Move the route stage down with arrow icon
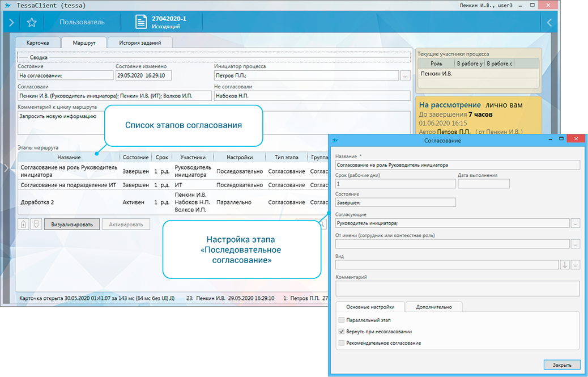Image resolution: width=588 pixels, height=377 pixels. pos(36,224)
